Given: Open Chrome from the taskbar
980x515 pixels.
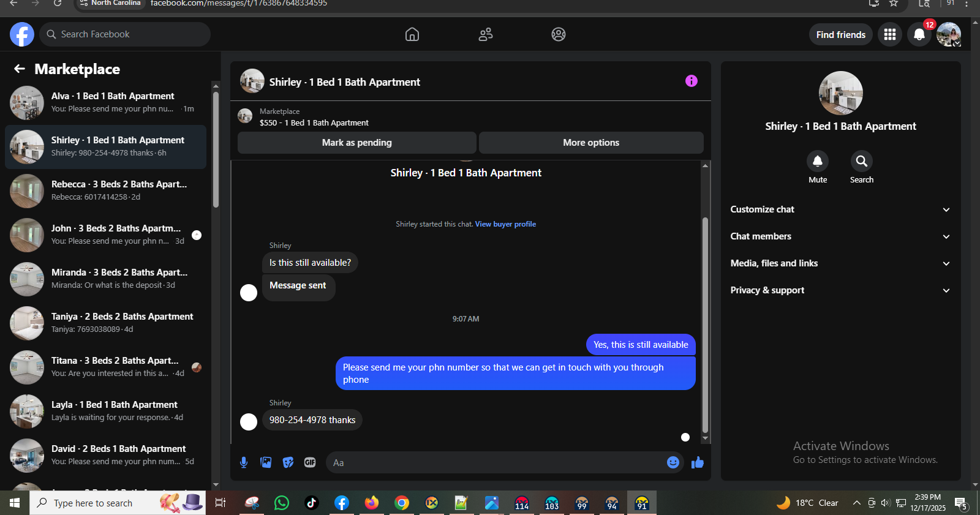Looking at the screenshot, I should (x=402, y=503).
